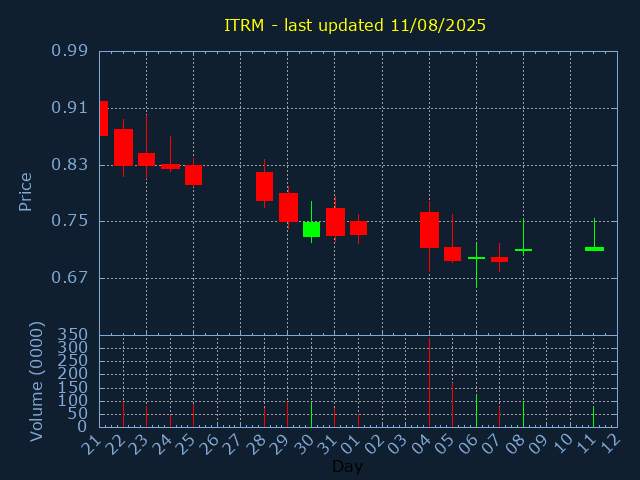
Task: Click the red volume bar on day 29
Action: (287, 415)
